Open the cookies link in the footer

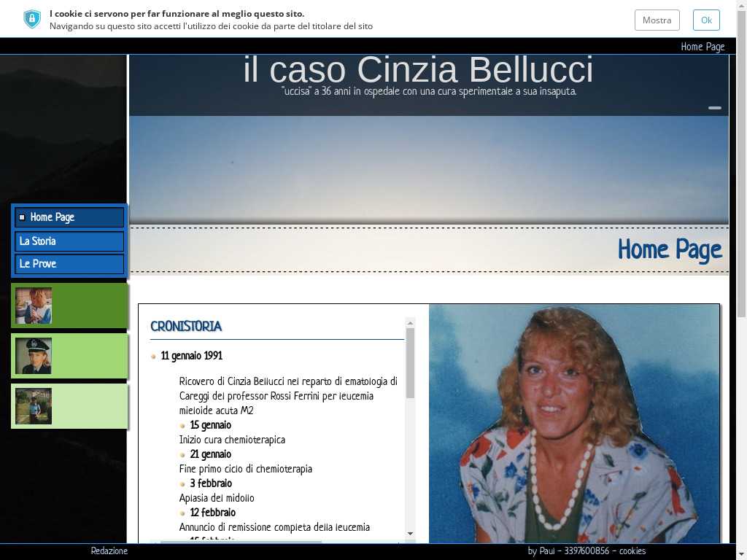pyautogui.click(x=632, y=551)
